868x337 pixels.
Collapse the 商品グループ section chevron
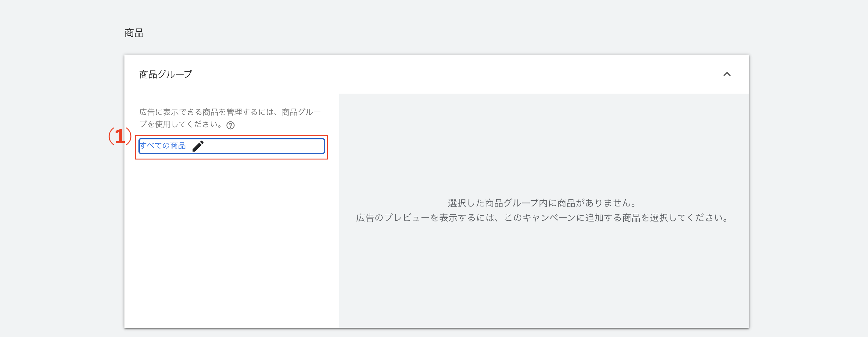coord(727,74)
